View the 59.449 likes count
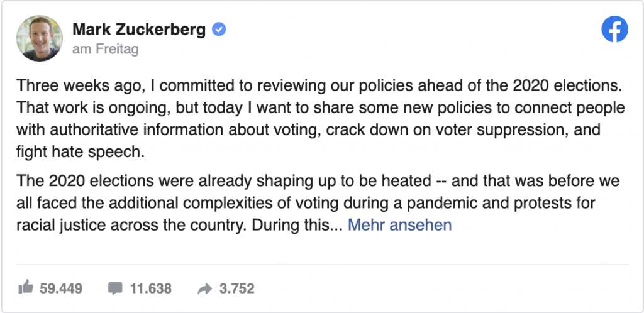This screenshot has width=644, height=313. coord(61,288)
